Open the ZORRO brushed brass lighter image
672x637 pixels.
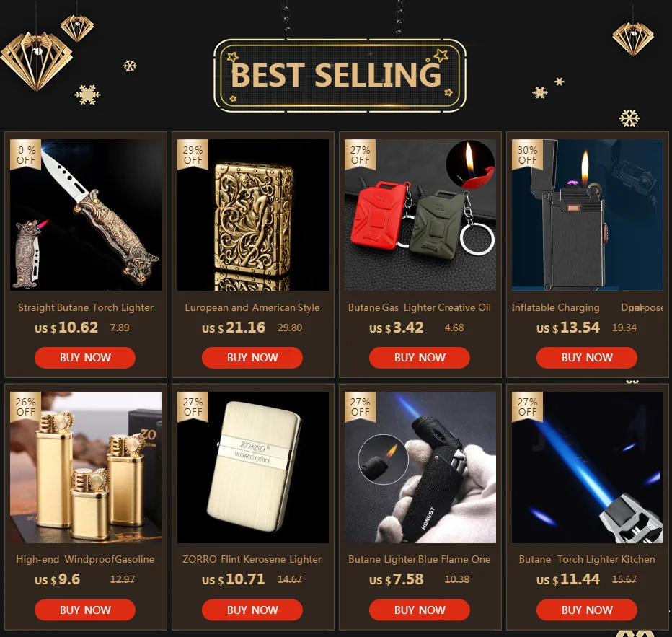pyautogui.click(x=253, y=467)
